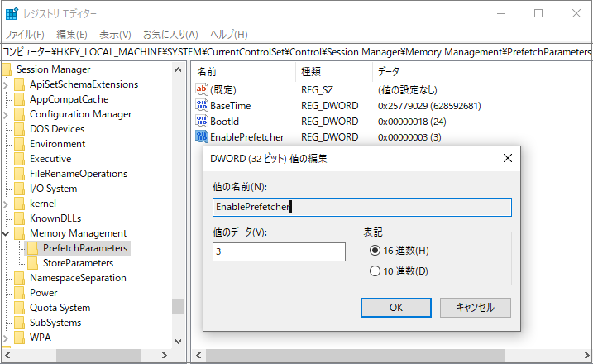593x364 pixels.
Task: Click the BaseTime data value 0x25779029 (628592681)
Action: pos(429,106)
